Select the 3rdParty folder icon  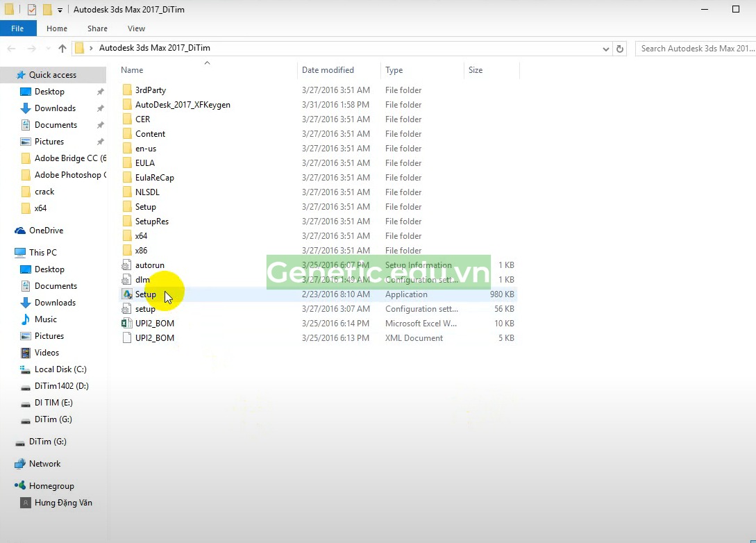pyautogui.click(x=127, y=90)
